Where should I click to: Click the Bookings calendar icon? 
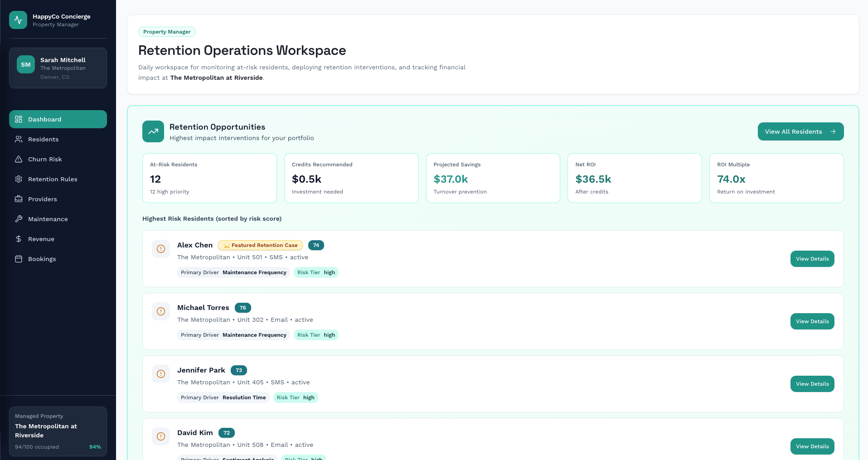[19, 259]
